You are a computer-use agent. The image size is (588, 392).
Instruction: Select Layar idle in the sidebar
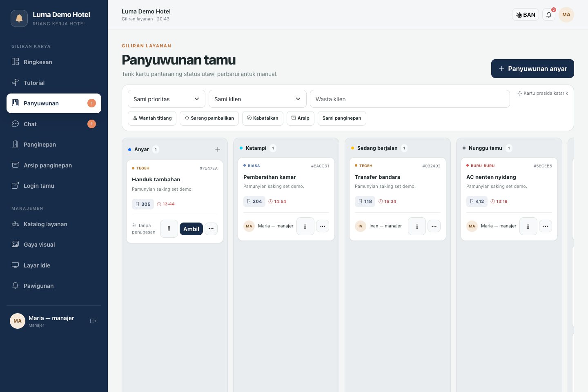coord(54,265)
